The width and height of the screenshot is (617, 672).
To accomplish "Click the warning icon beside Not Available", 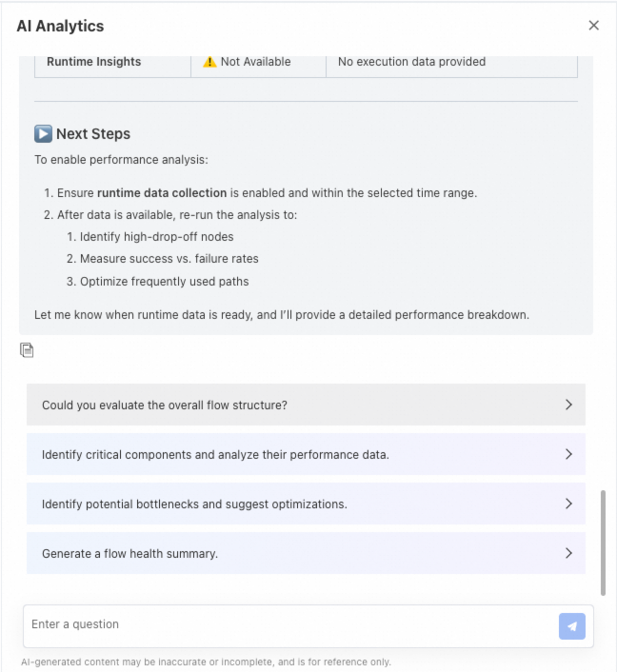I will [209, 62].
